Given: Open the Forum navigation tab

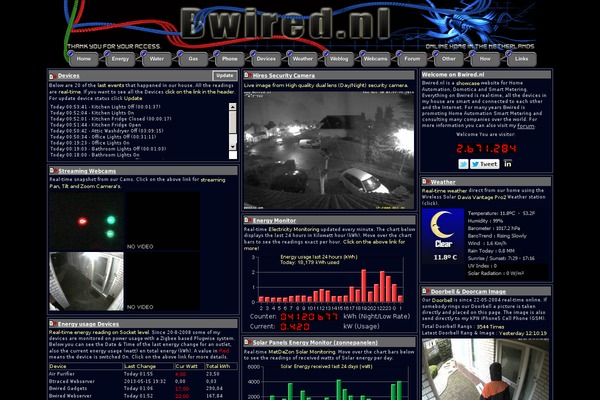Looking at the screenshot, I should [x=412, y=59].
